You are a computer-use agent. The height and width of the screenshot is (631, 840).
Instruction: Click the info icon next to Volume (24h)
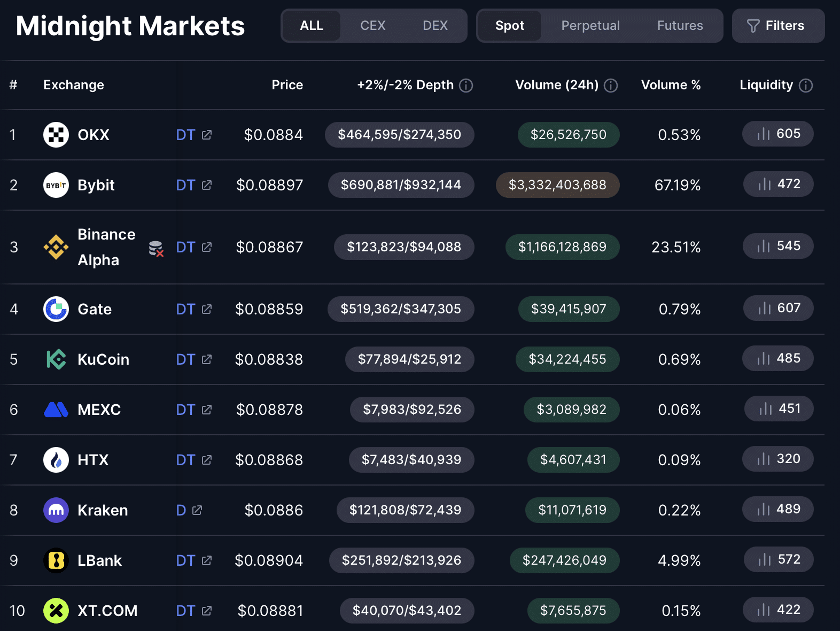coord(611,86)
